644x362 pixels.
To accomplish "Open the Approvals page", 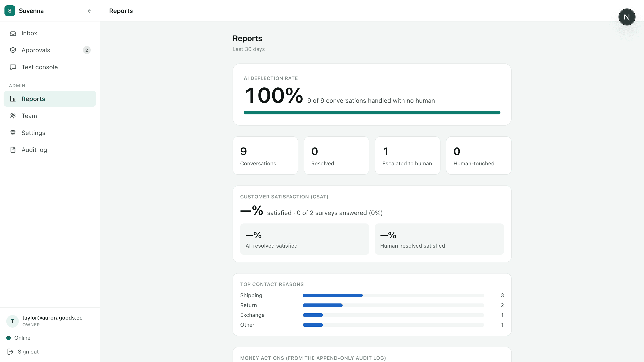I will click(x=50, y=50).
